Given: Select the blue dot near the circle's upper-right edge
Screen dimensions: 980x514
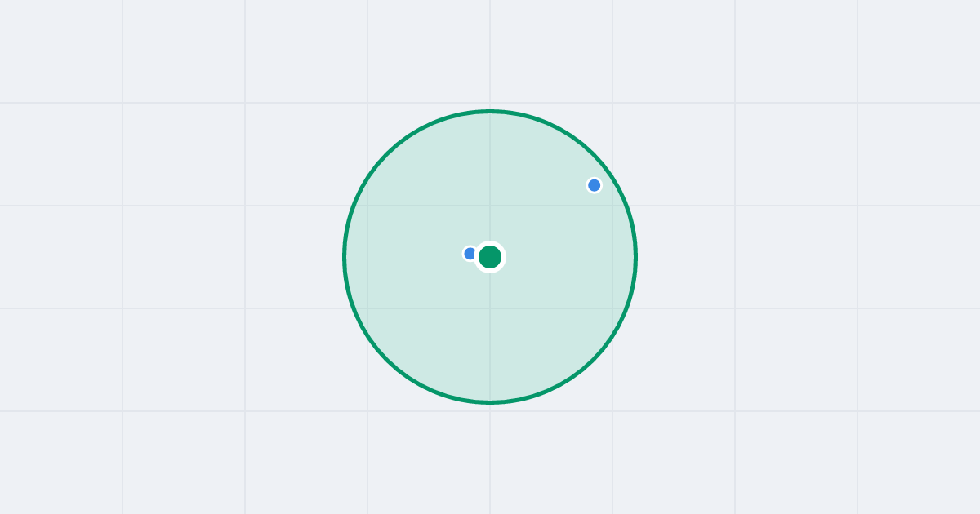Looking at the screenshot, I should click(595, 185).
